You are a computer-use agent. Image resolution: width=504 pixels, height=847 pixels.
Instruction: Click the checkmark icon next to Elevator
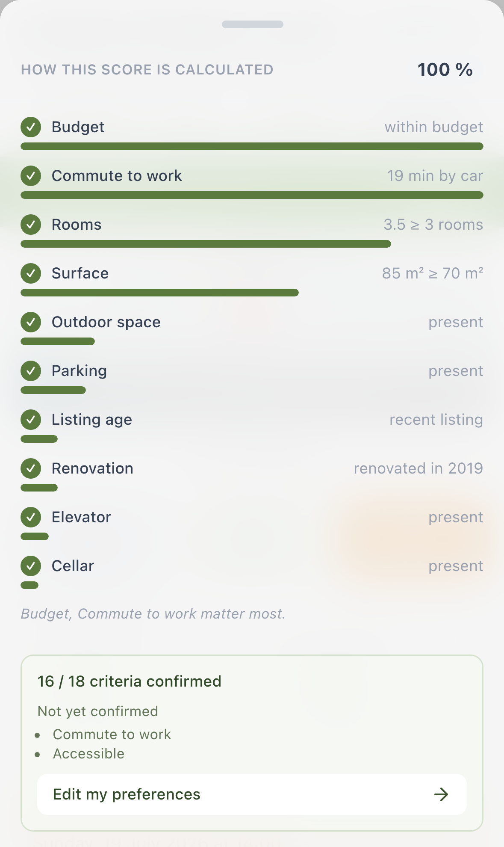pos(31,517)
